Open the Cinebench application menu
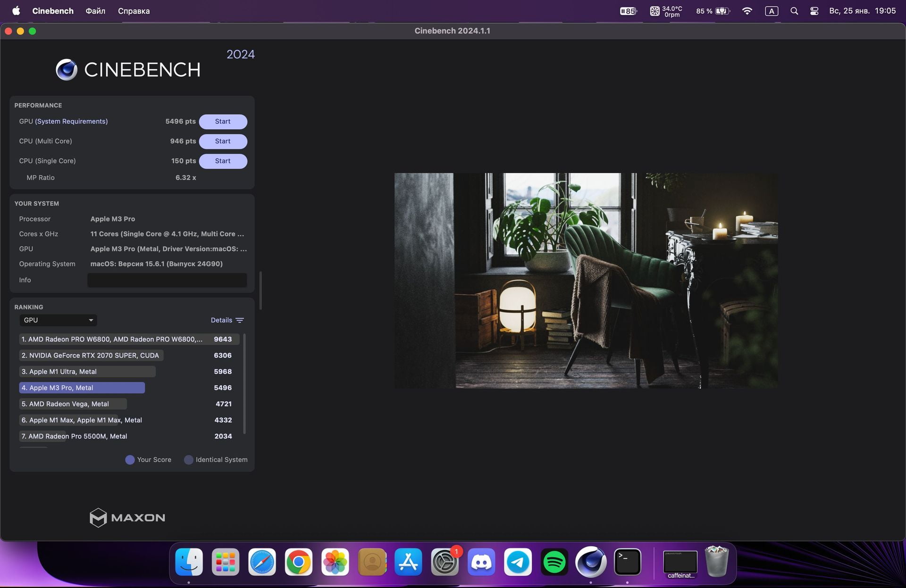906x588 pixels. coord(53,11)
